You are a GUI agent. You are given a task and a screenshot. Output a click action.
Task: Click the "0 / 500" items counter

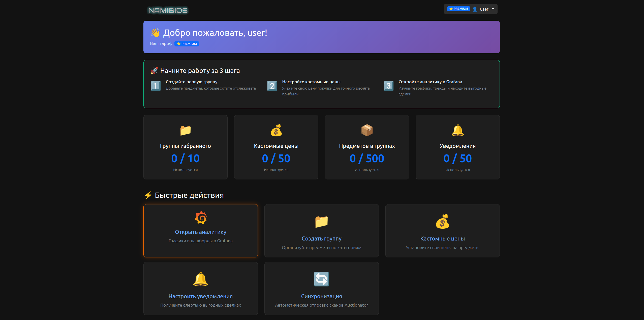(367, 158)
